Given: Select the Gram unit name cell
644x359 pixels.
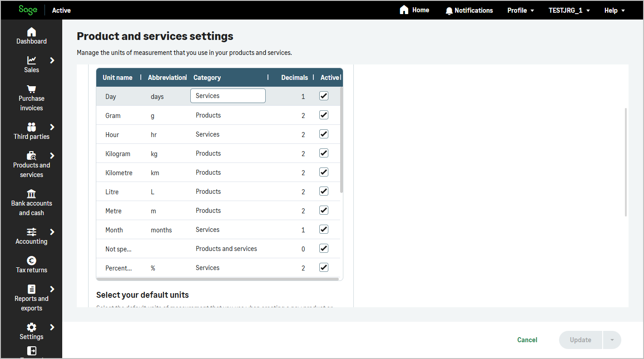Looking at the screenshot, I should [113, 116].
